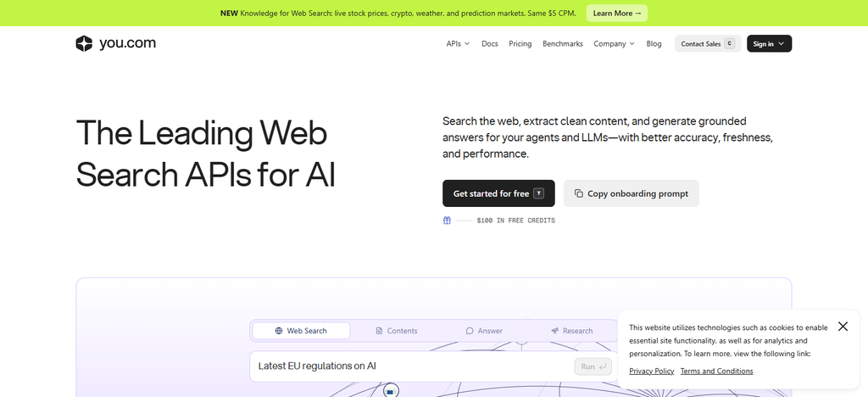868x397 pixels.
Task: Click the document icon on Contents tab
Action: [x=379, y=331]
